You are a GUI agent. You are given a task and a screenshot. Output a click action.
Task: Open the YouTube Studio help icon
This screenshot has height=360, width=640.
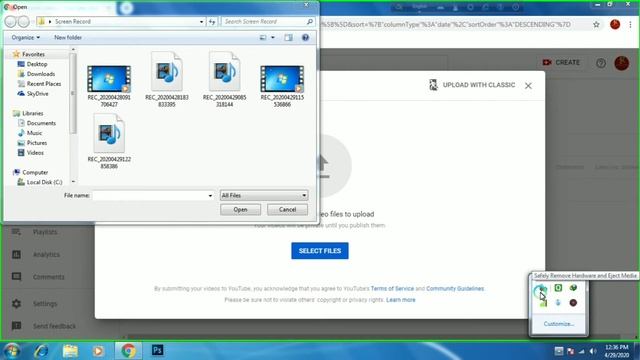[600, 63]
